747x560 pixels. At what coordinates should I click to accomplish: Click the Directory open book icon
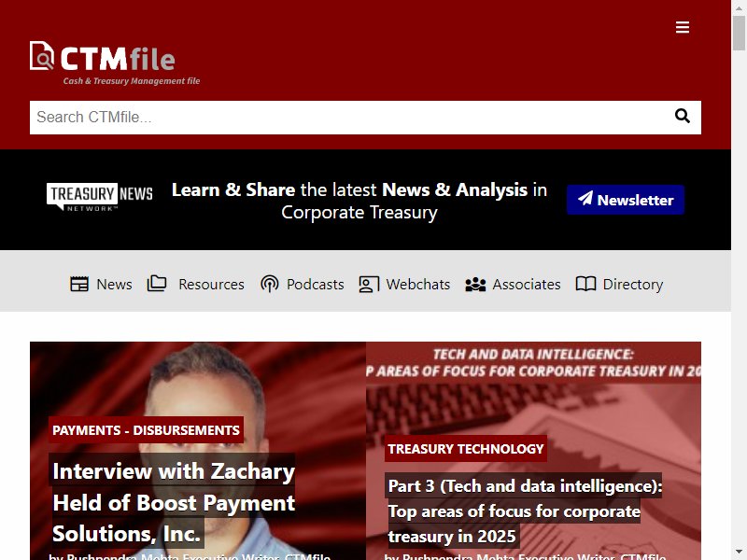[585, 284]
